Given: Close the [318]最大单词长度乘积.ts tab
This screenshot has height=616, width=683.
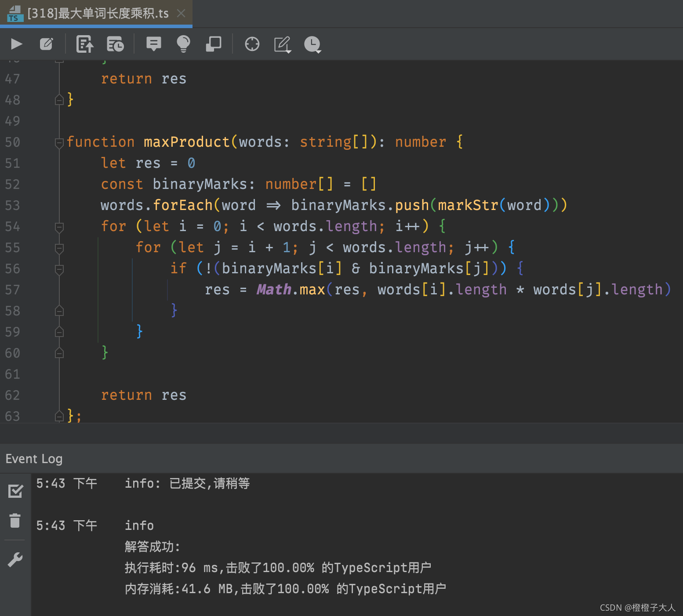Looking at the screenshot, I should pos(181,13).
